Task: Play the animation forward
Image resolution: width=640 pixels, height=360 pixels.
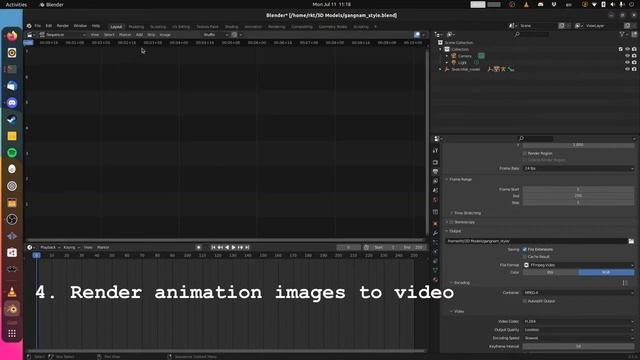Action: (x=233, y=247)
